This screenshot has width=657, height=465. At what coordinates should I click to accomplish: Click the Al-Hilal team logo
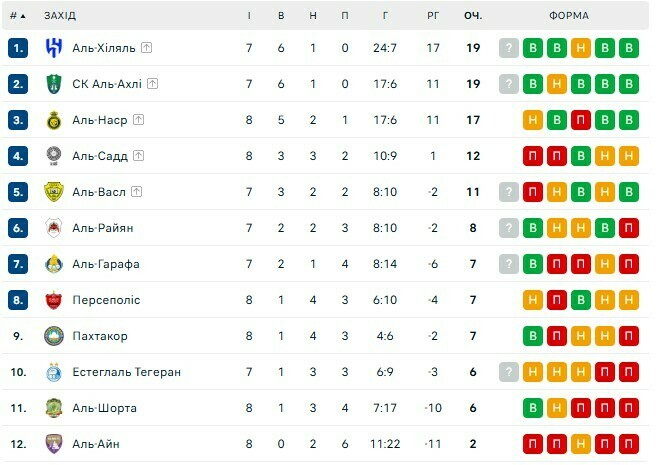pos(54,48)
